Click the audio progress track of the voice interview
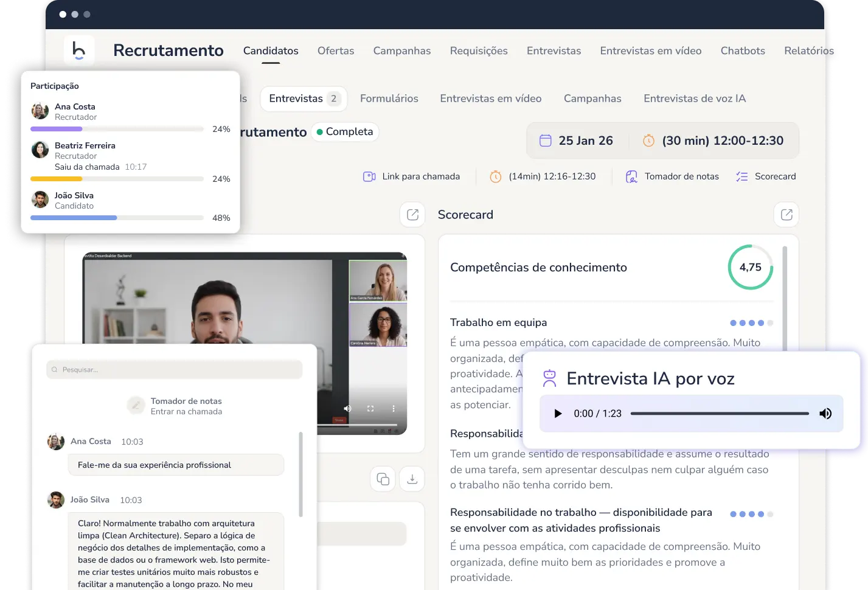This screenshot has width=868, height=590. pos(720,414)
